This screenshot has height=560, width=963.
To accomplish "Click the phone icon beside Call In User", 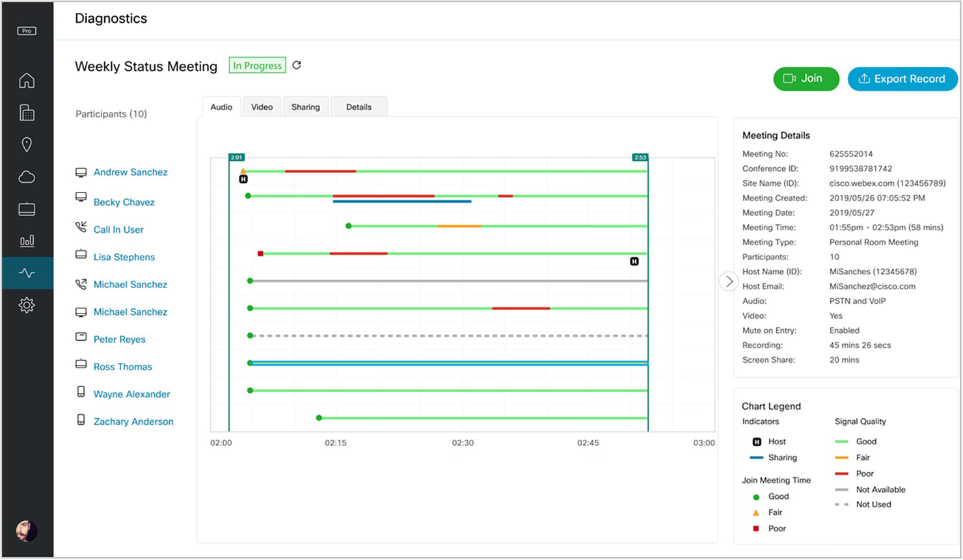I will 81,227.
